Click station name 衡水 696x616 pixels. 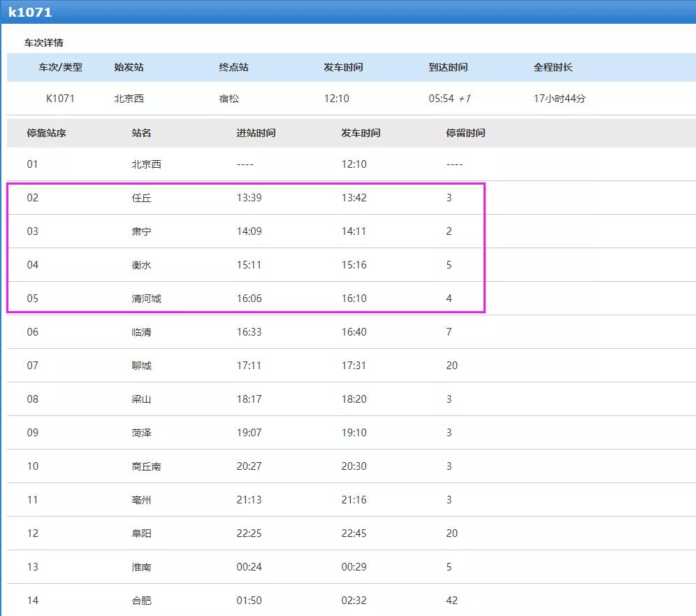point(141,265)
